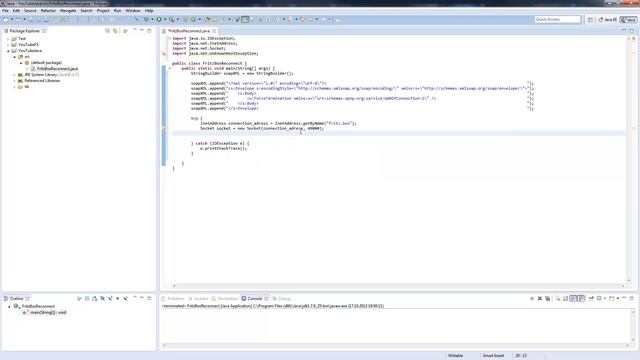
Task: Open dropdown arrow next to Run button
Action: coord(165,19)
